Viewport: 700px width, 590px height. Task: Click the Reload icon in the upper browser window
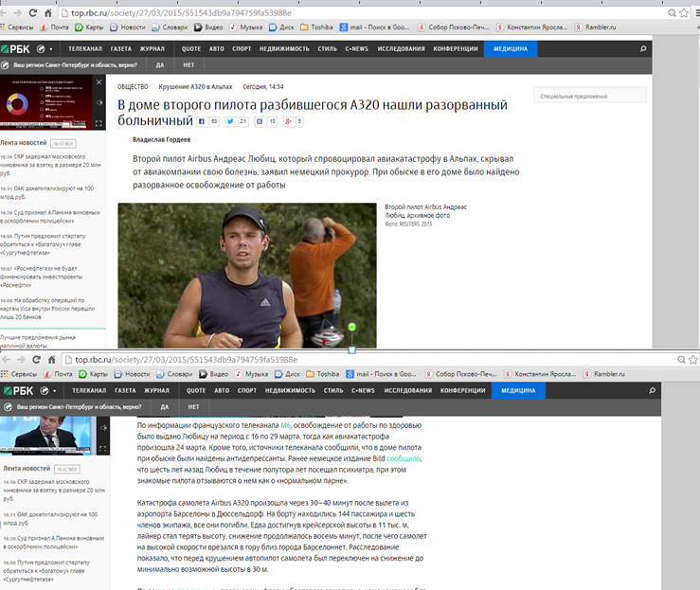[x=33, y=13]
